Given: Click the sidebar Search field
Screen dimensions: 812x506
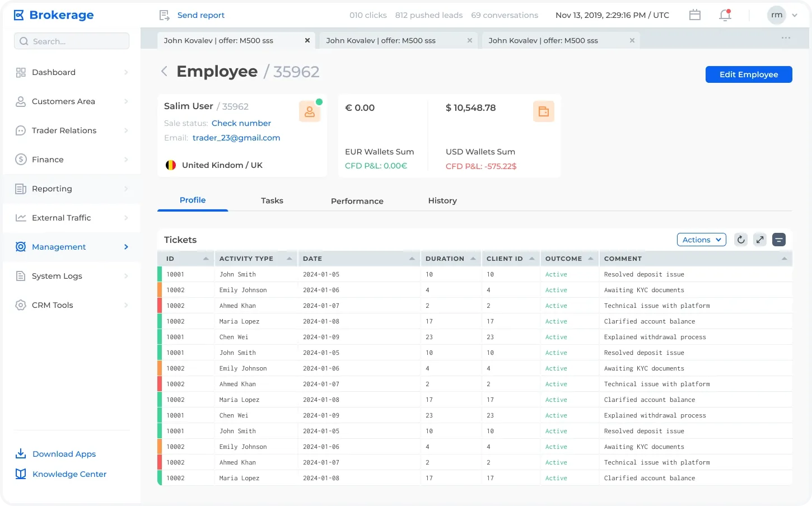Looking at the screenshot, I should tap(72, 41).
